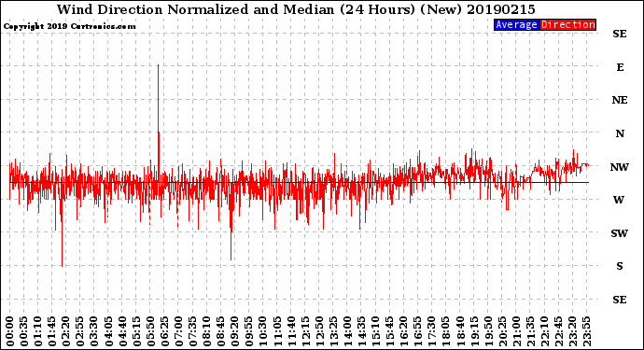Screen dimensions: 644x350
Task: Click the 03:30 time label
Action: 94,331
